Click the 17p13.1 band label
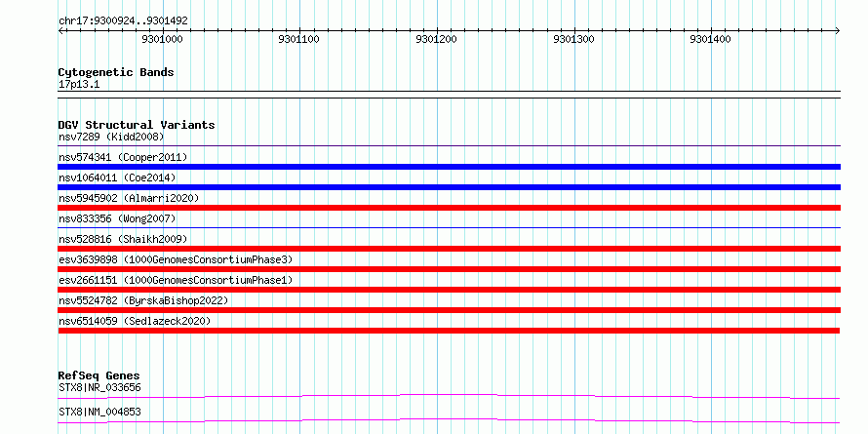Image resolution: width=868 pixels, height=434 pixels. pyautogui.click(x=79, y=85)
